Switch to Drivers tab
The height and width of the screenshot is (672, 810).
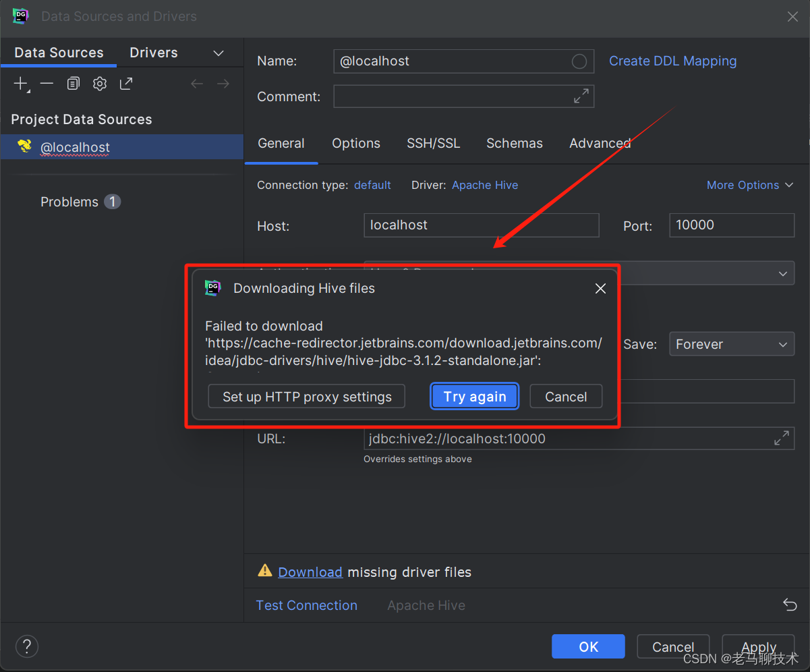tap(154, 53)
